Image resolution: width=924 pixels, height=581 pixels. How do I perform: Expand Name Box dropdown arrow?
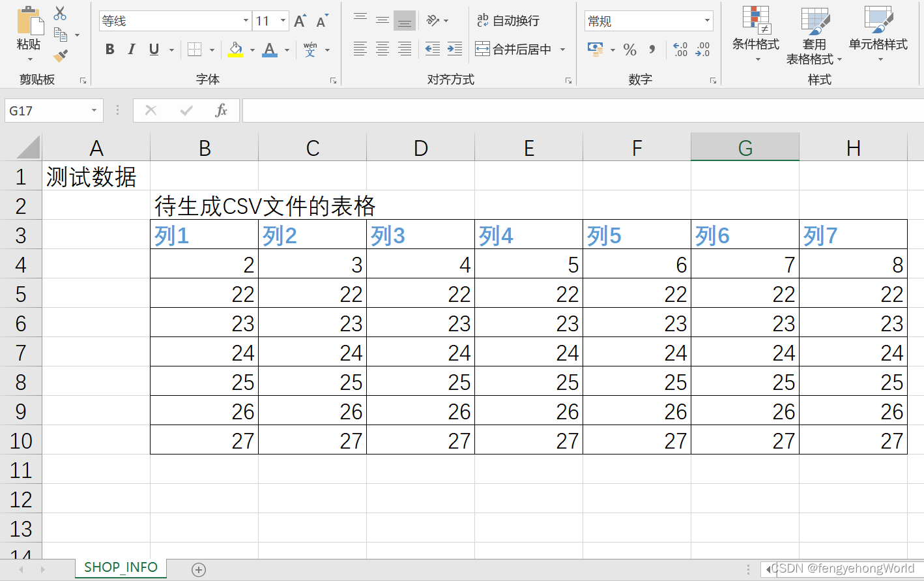click(x=94, y=110)
